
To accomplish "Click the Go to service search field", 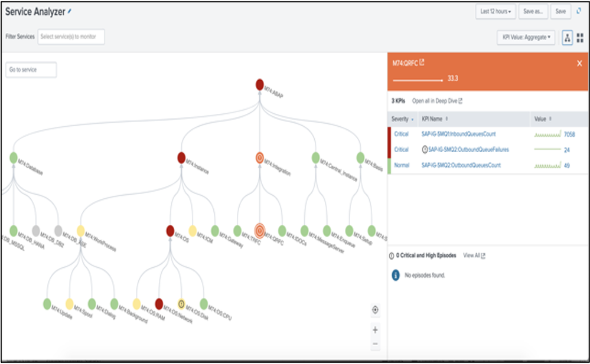I will 31,70.
